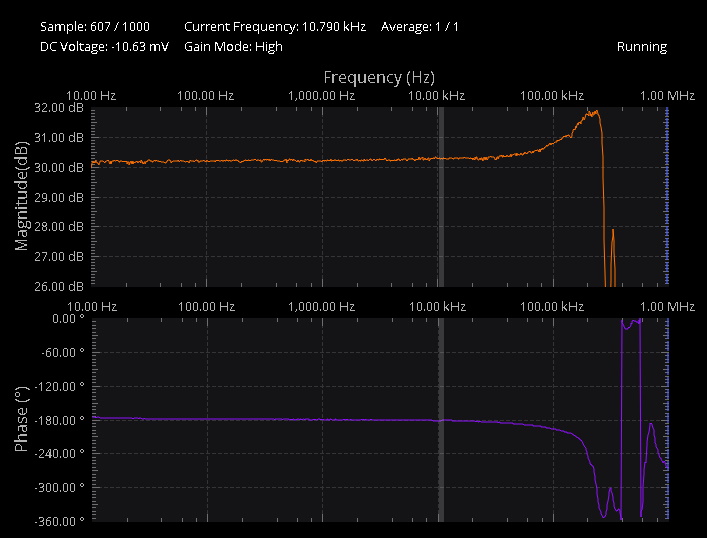Click the gray frequency cursor in magnitude plot
The image size is (707, 538).
(440, 196)
